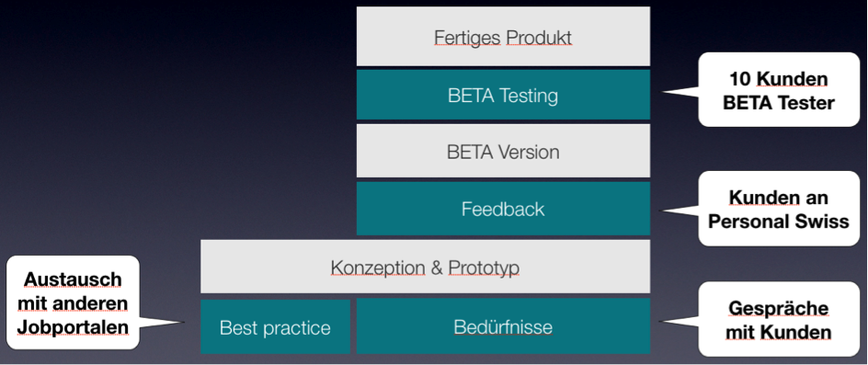Select the BETA Version box
This screenshot has width=868, height=365.
(x=503, y=151)
